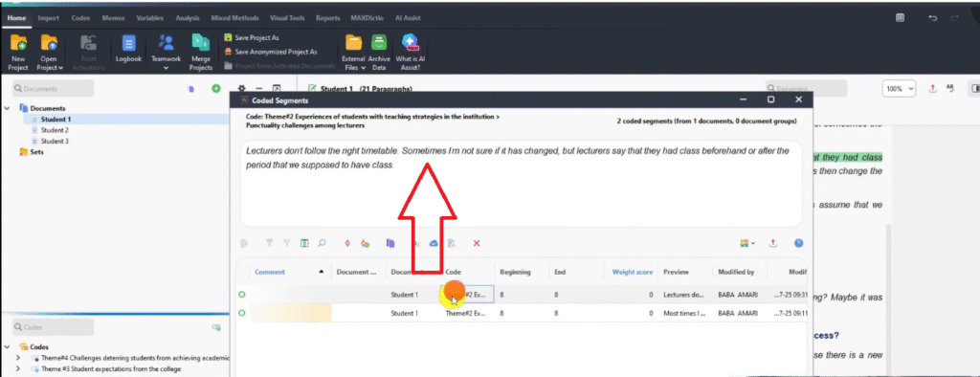Open the Memos tab
The height and width of the screenshot is (377, 980).
(114, 18)
